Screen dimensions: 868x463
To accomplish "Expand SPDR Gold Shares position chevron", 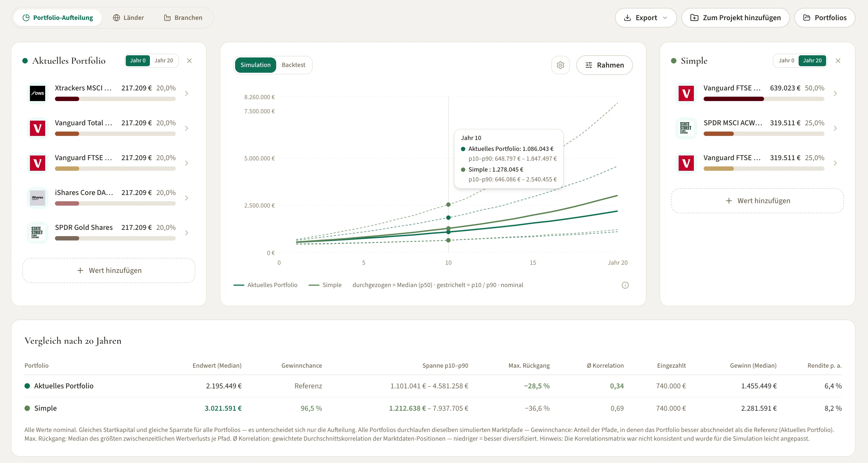I will (187, 233).
